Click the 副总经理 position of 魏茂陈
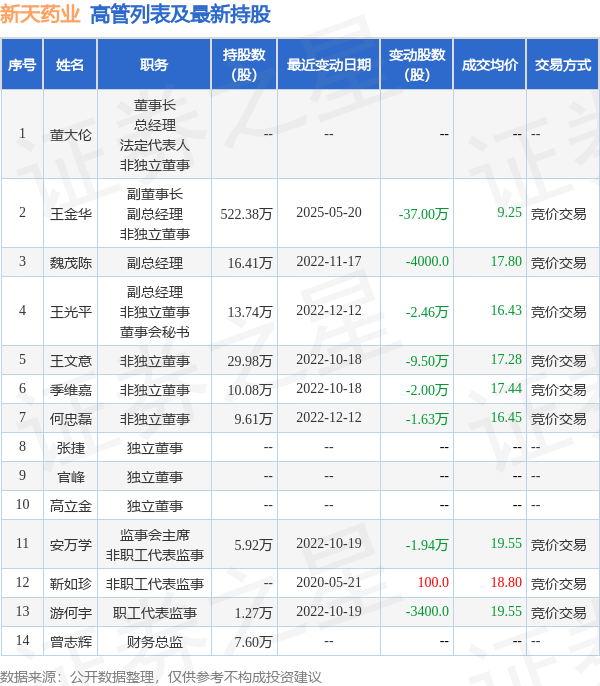Screen dimensions: 600x686 [154, 262]
